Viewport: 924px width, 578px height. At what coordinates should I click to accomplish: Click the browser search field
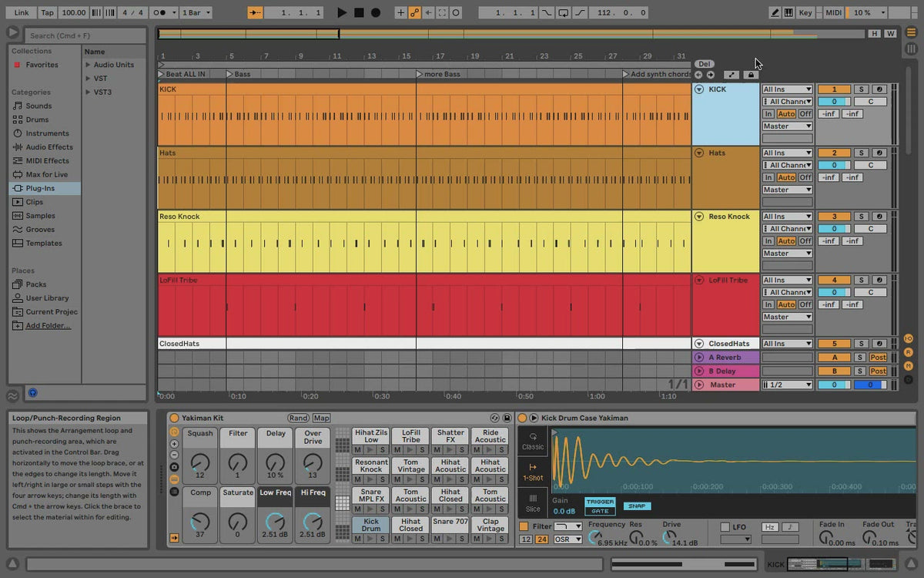point(85,35)
